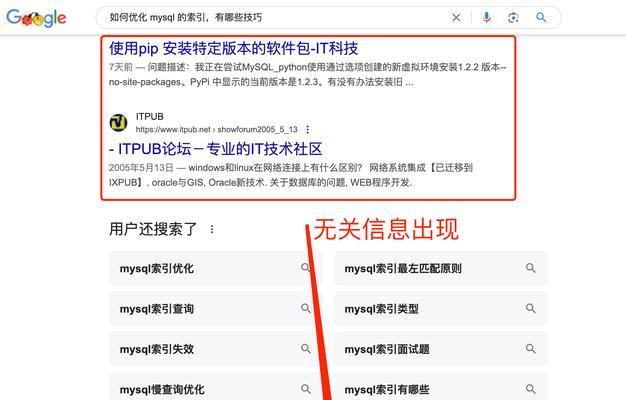Click the snippet text starting '2005年5月13日'
The width and height of the screenshot is (626, 400).
click(291, 175)
